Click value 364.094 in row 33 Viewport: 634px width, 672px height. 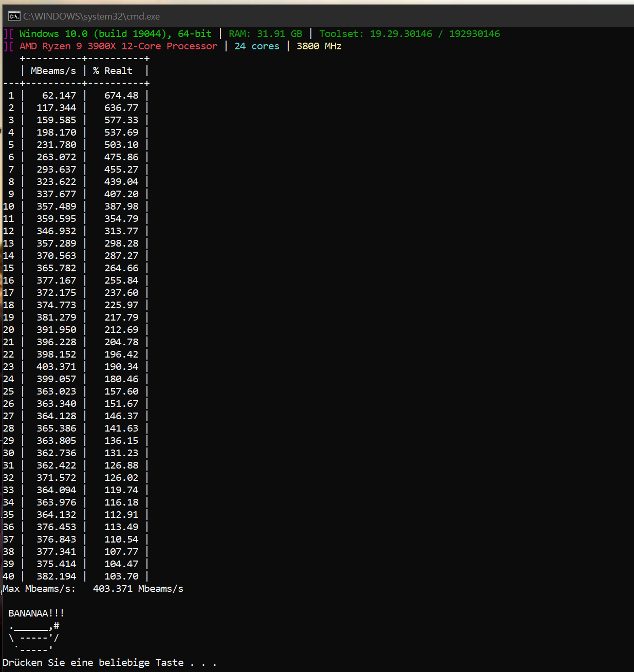point(57,490)
